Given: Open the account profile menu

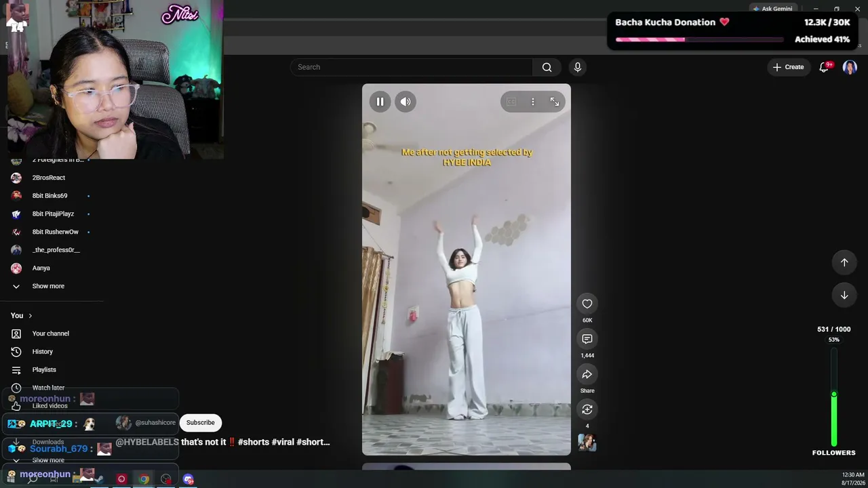Looking at the screenshot, I should tap(850, 67).
